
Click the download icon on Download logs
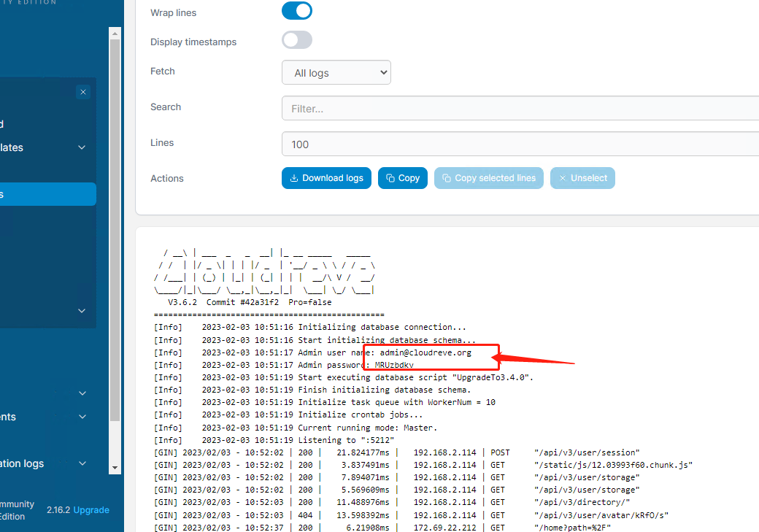pyautogui.click(x=294, y=178)
